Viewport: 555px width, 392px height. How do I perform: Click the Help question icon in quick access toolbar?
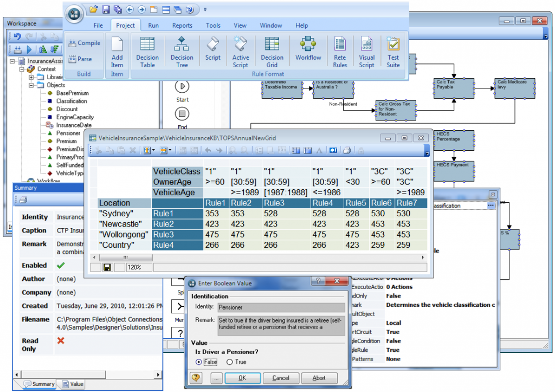coord(190,10)
